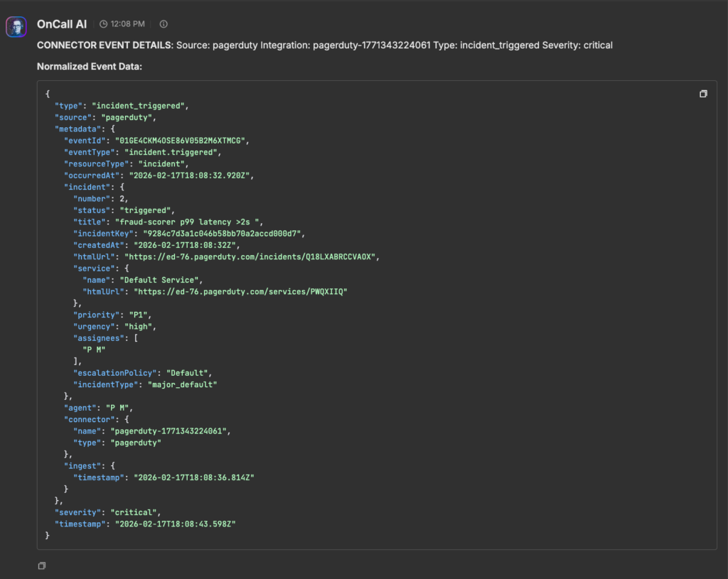
Task: Click the incidentKey hash value
Action: tap(224, 233)
